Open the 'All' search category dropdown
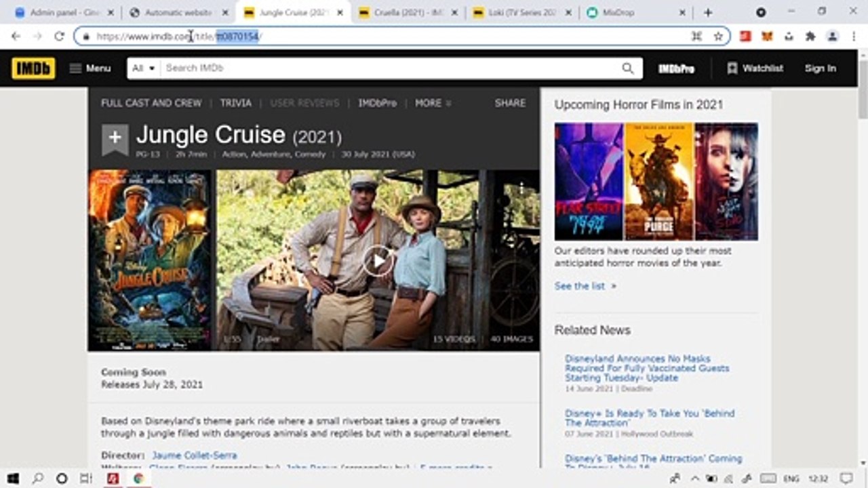The image size is (868, 488). (x=144, y=68)
